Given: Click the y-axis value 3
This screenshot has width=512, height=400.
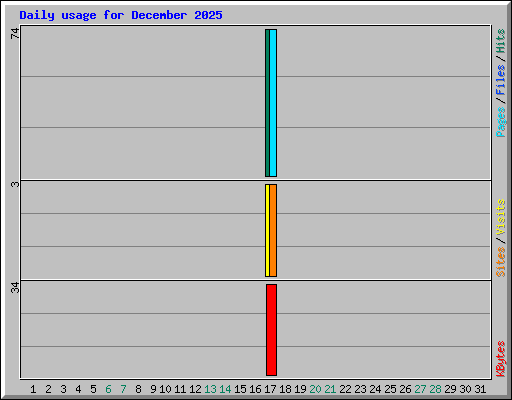Looking at the screenshot, I should coord(15,184).
